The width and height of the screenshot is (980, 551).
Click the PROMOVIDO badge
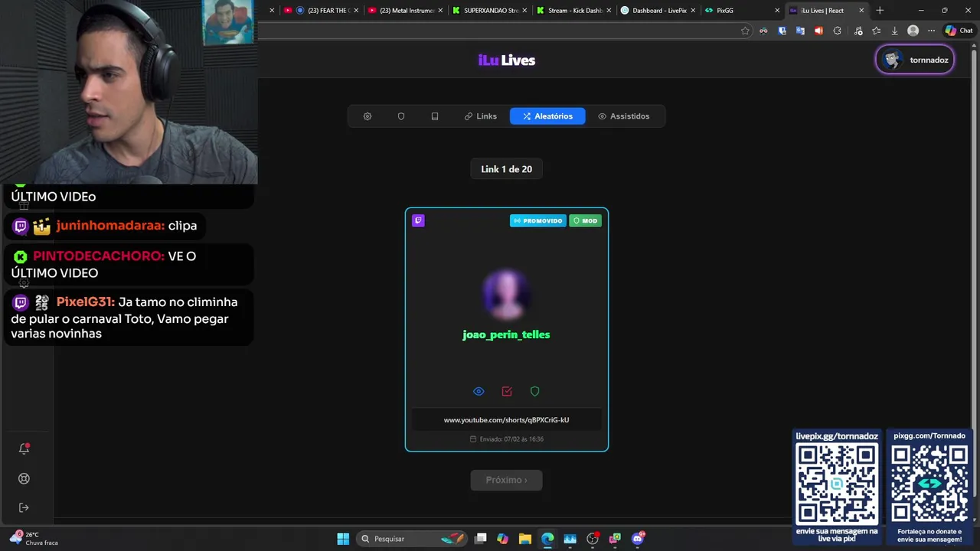(538, 220)
